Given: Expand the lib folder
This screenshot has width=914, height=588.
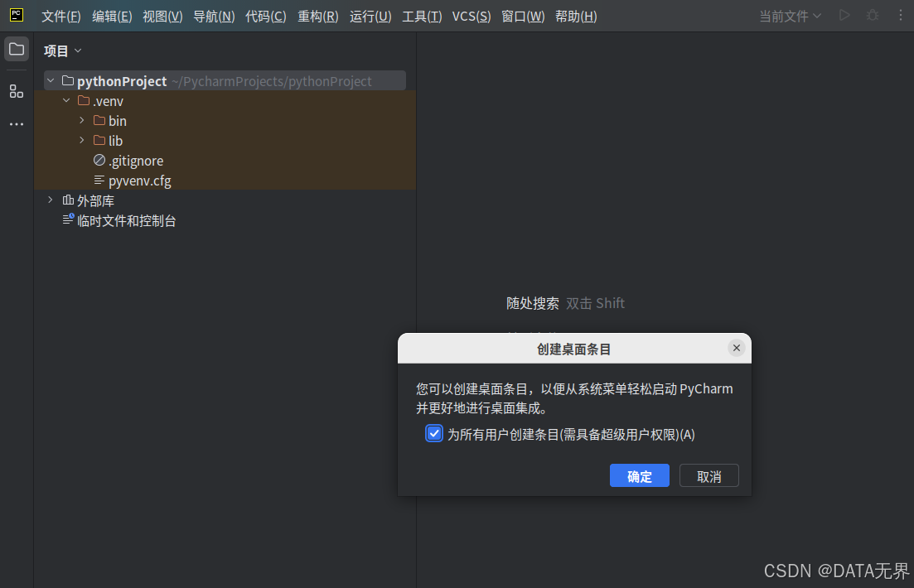Looking at the screenshot, I should point(82,140).
